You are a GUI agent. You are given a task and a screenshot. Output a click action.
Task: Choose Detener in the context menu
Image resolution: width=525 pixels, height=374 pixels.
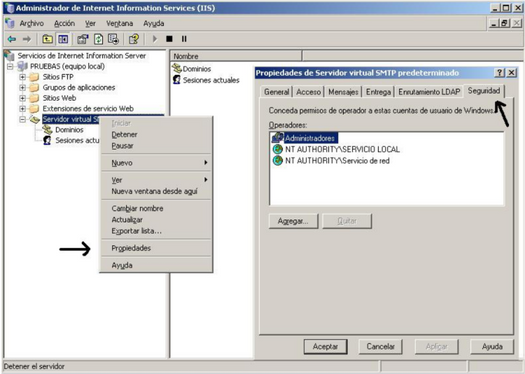pos(157,135)
